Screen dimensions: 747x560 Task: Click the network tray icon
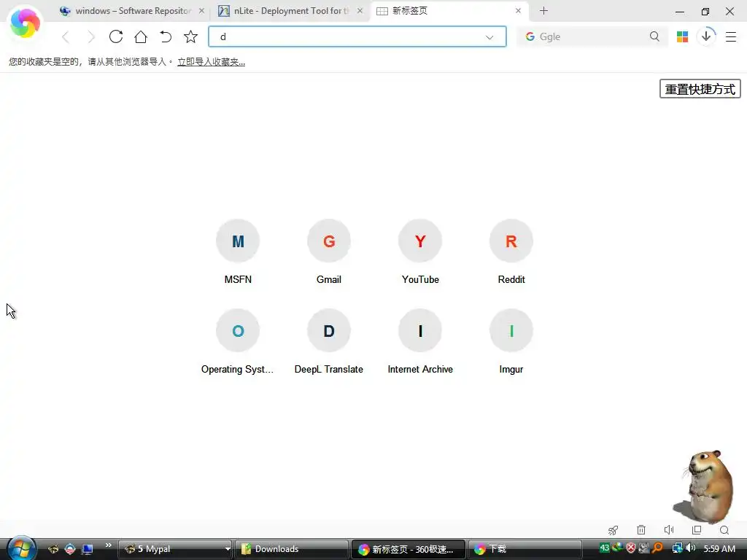[677, 548]
